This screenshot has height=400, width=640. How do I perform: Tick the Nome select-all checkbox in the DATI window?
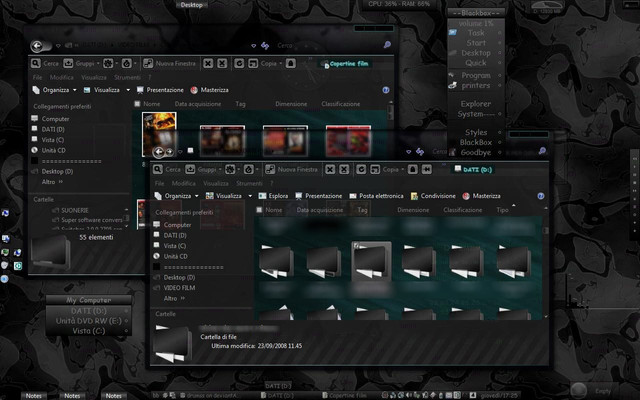[x=259, y=210]
